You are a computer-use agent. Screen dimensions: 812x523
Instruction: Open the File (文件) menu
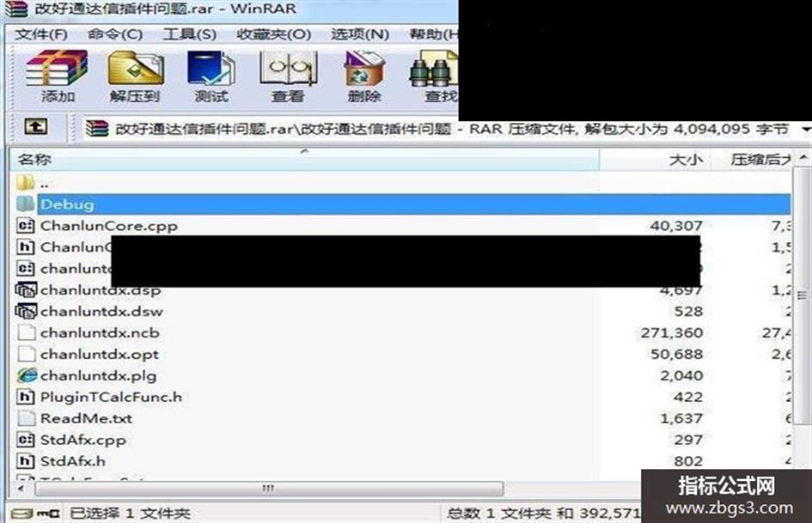click(41, 34)
